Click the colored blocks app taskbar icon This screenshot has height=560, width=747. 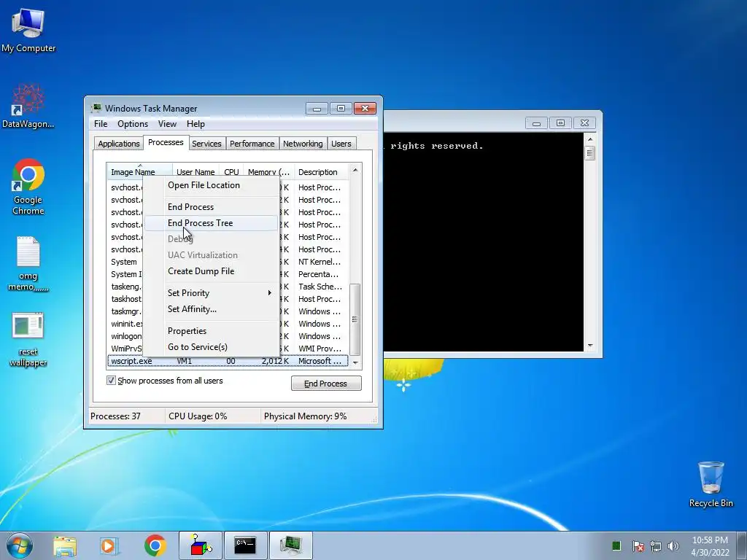(x=200, y=545)
